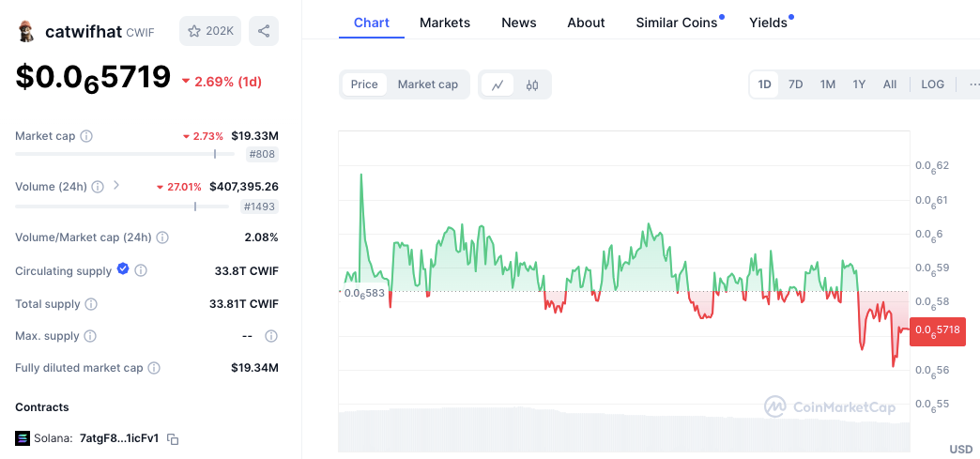Click the volume rank #1493 badge
The image size is (980, 459).
[259, 207]
